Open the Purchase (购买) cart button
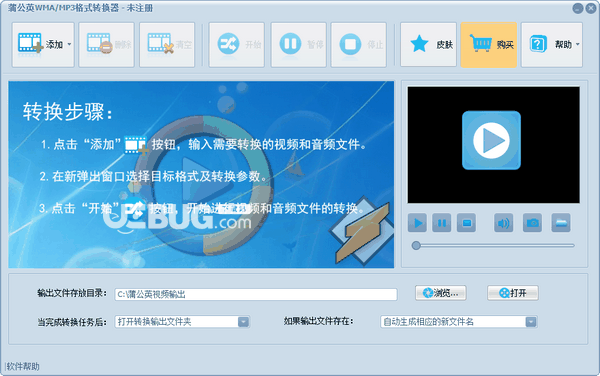Viewport: 600px width, 376px height. [x=489, y=45]
